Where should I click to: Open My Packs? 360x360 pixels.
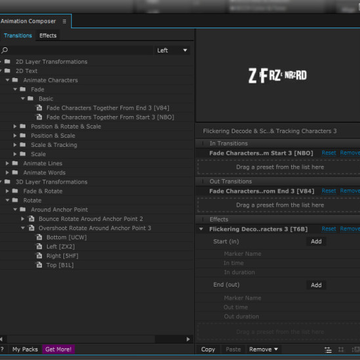click(25, 349)
